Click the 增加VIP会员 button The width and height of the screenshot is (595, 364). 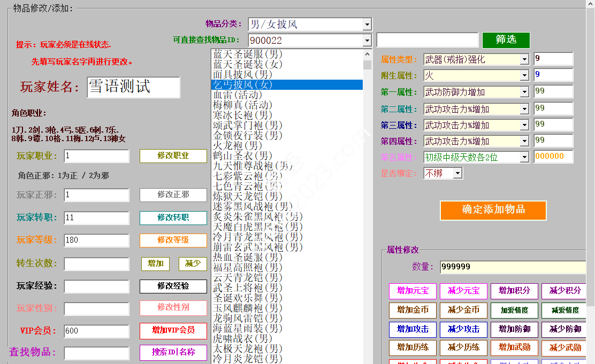[x=173, y=330]
